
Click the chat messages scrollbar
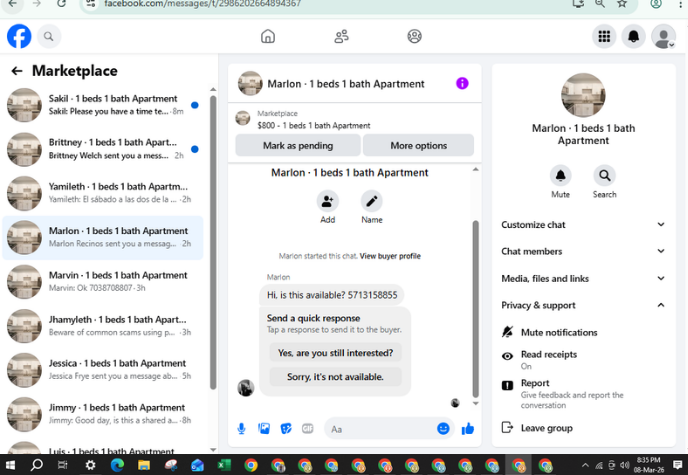click(476, 309)
